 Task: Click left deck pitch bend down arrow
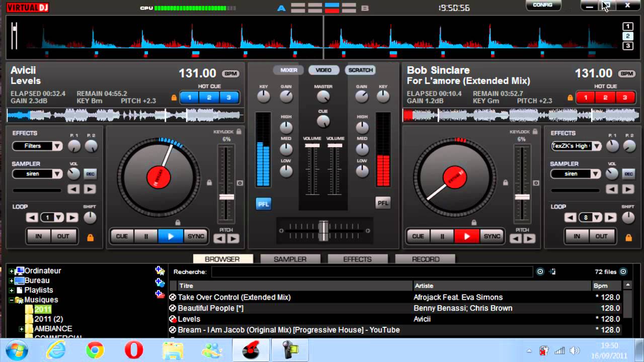click(x=219, y=239)
